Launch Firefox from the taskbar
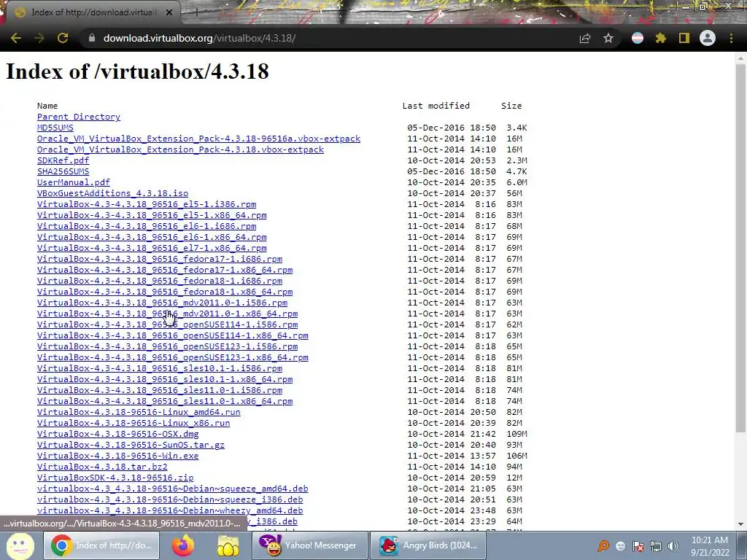The image size is (747, 560). pos(183,545)
